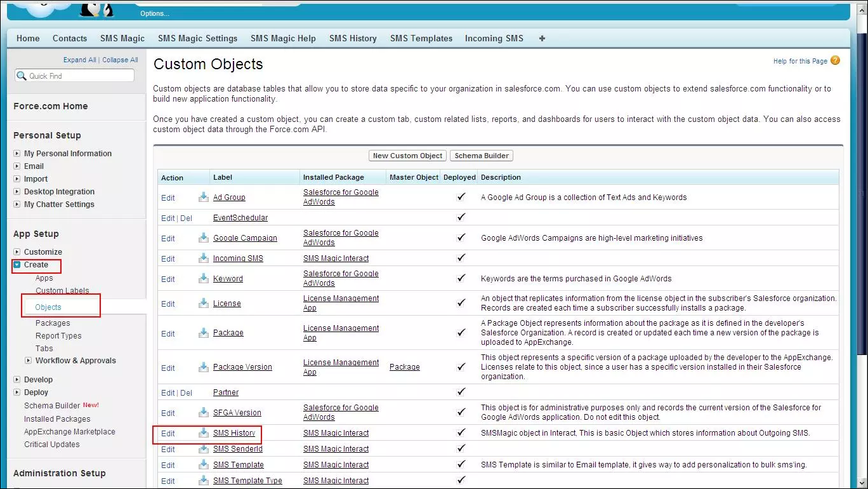Click the Installed Package column header
This screenshot has height=489, width=868.
pos(334,177)
